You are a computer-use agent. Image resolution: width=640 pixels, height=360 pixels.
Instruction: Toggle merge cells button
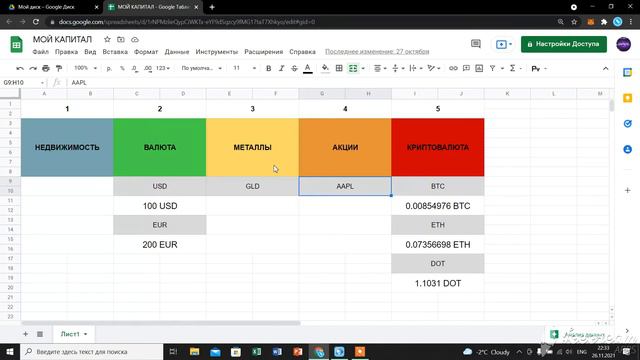pos(353,69)
